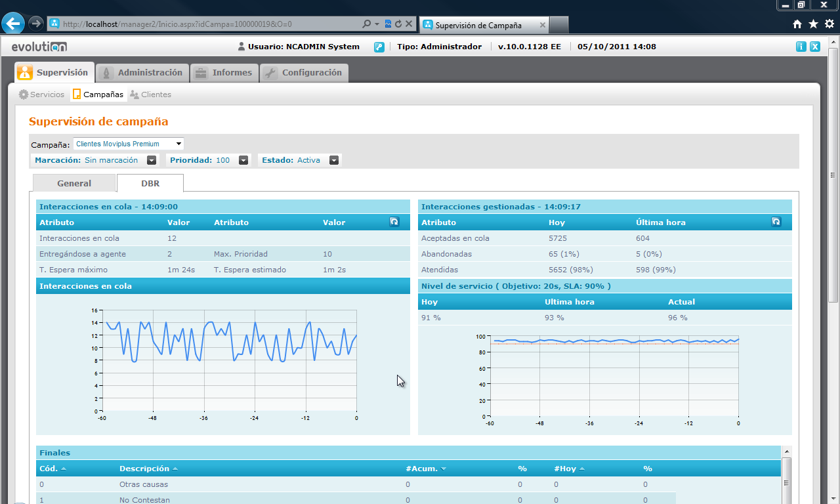Click the blue key icon next to username
This screenshot has height=504, width=840.
point(379,47)
